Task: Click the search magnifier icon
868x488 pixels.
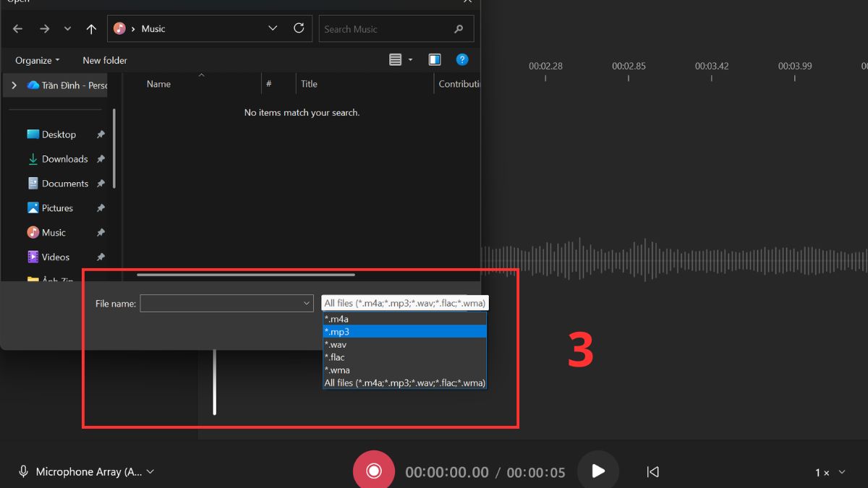Action: click(x=459, y=29)
